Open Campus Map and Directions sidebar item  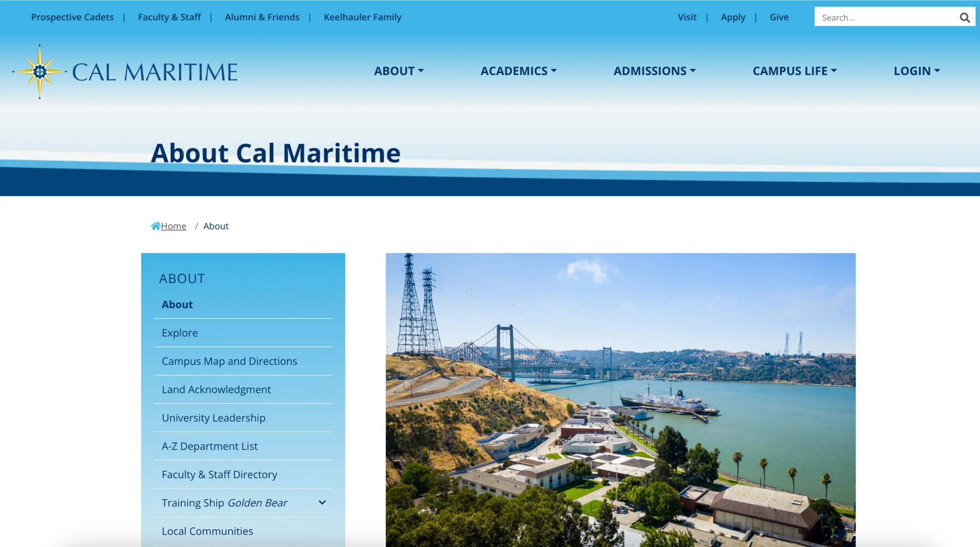coord(229,361)
